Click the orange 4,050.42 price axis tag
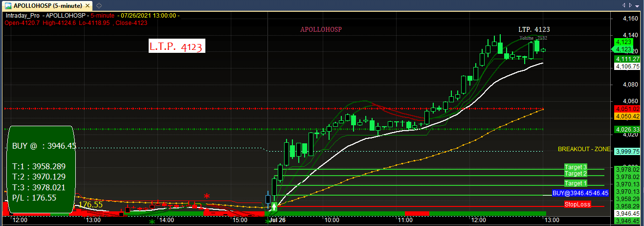 pyautogui.click(x=626, y=116)
